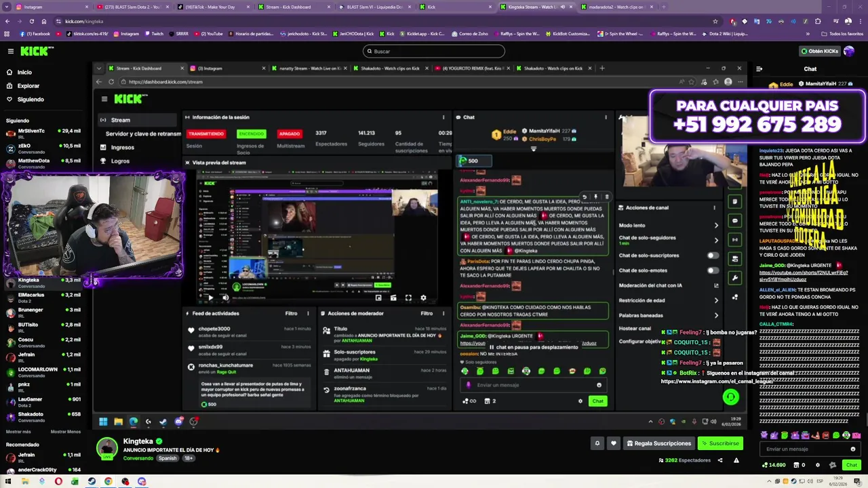The image size is (868, 488).
Task: Click Obtén KICKs button
Action: pos(819,52)
